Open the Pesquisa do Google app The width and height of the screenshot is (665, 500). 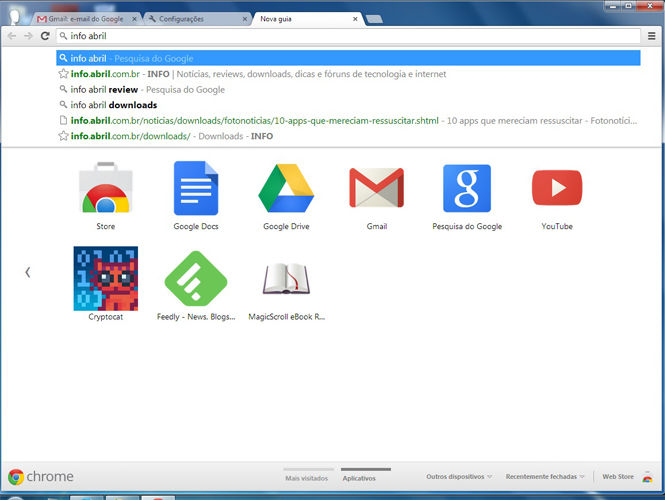(467, 190)
